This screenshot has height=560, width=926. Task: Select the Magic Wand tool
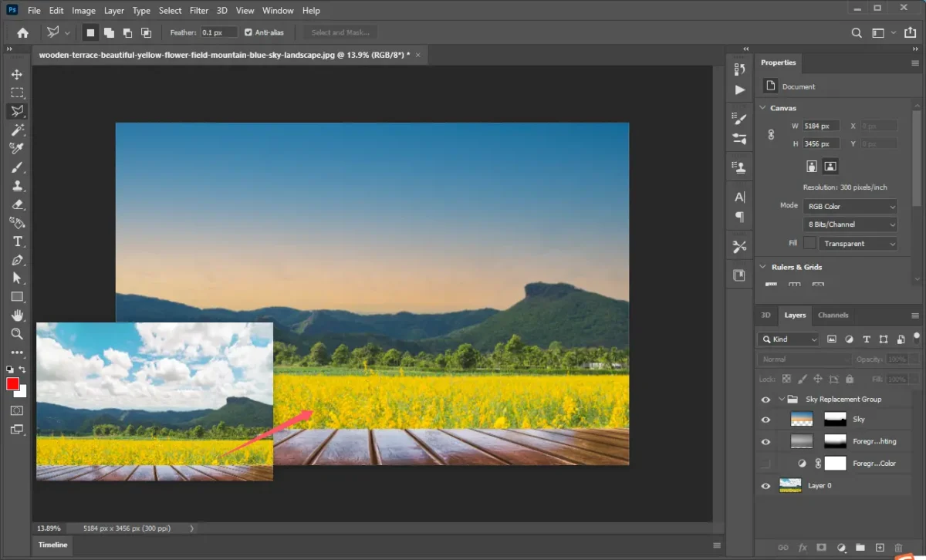coord(17,130)
